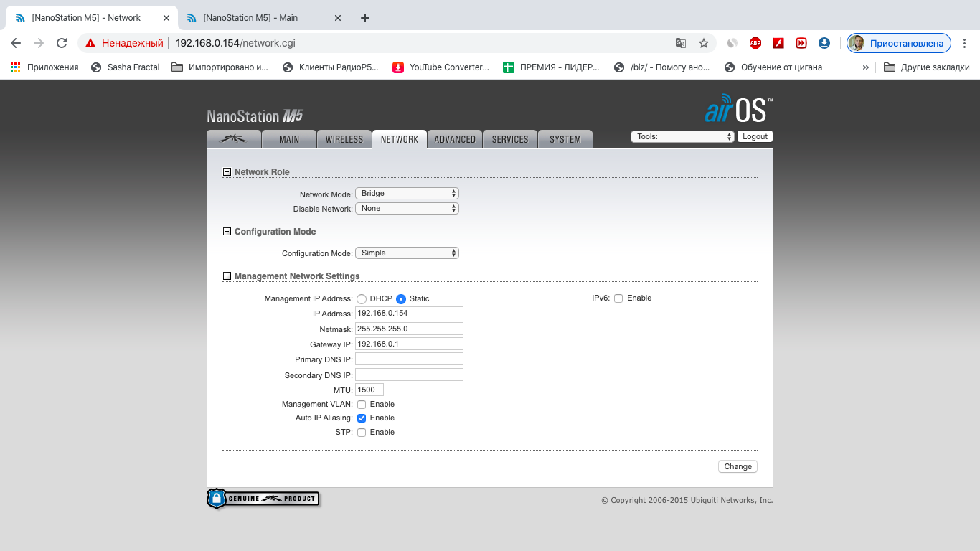
Task: Click the Change button
Action: pos(738,466)
